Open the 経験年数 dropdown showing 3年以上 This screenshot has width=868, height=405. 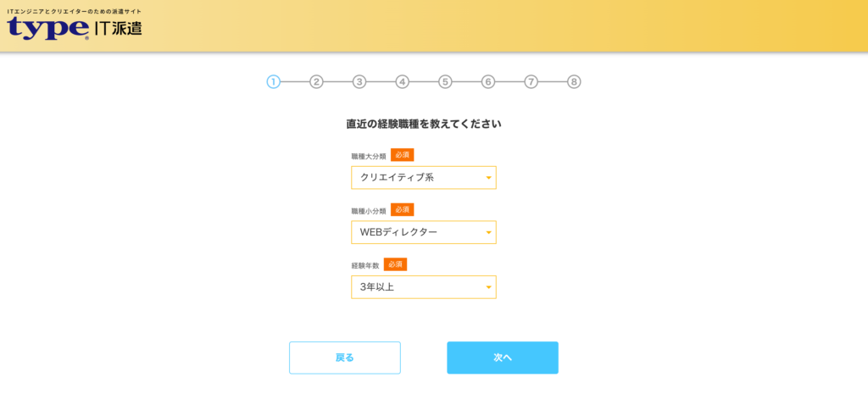(424, 287)
